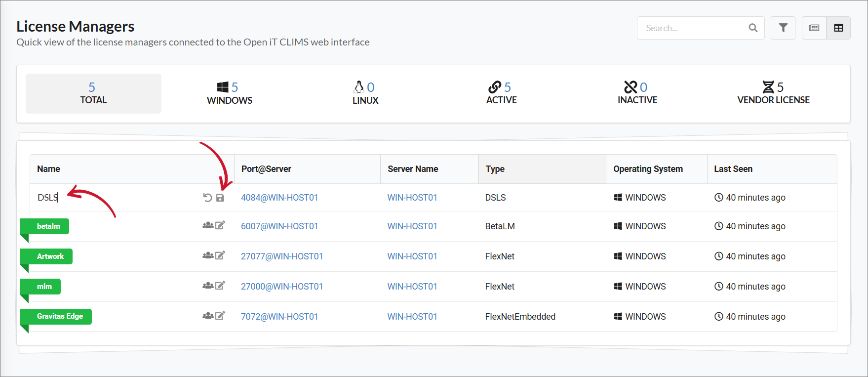Open WIN-HOST01 server in DSLS row
Viewport: 868px width, 377px height.
click(412, 198)
